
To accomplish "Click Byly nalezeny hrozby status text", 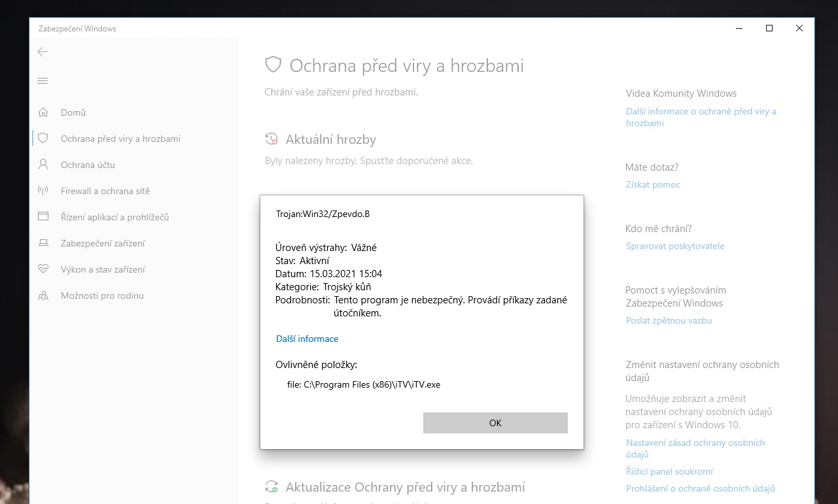I will (369, 160).
